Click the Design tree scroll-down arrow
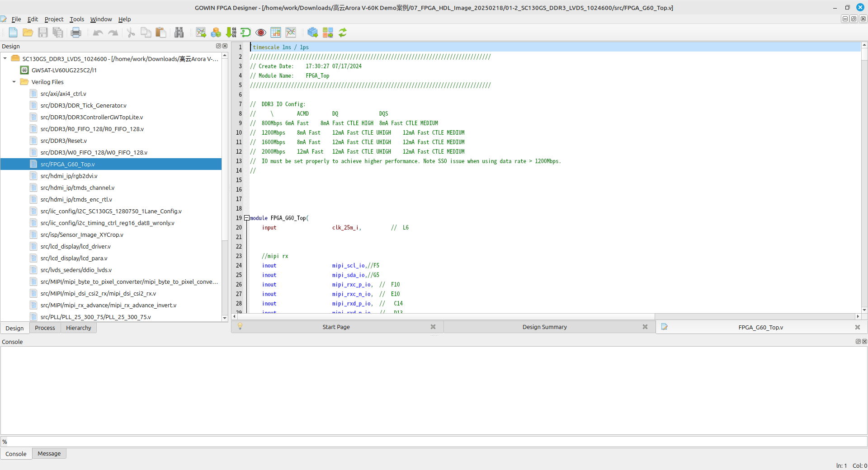 coord(225,318)
